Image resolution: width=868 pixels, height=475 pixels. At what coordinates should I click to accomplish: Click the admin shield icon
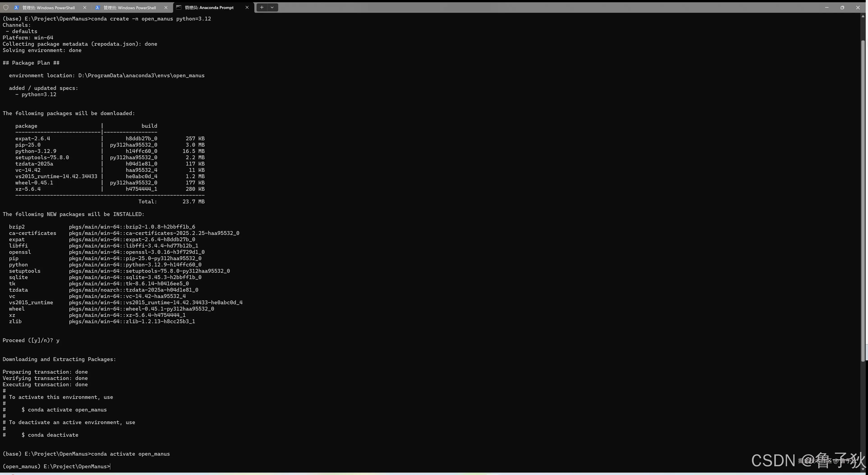[x=6, y=7]
